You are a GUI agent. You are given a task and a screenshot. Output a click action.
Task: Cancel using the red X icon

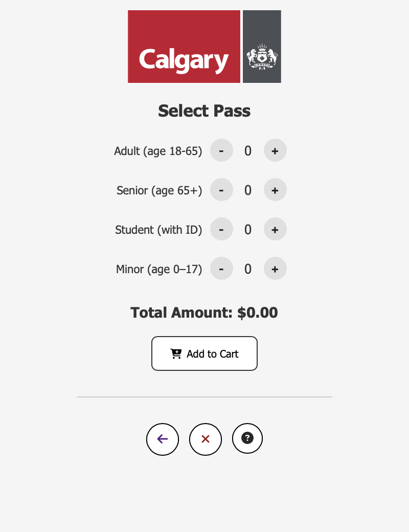[206, 439]
